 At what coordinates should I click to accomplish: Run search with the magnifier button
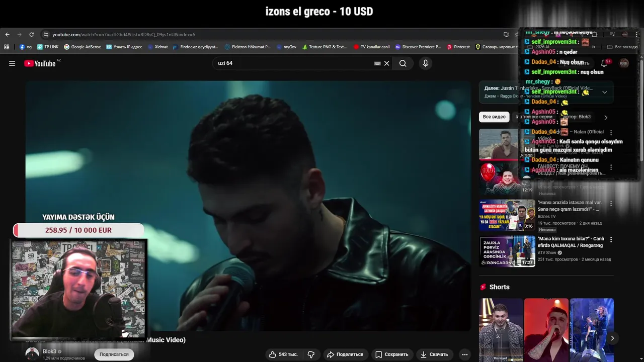point(403,63)
